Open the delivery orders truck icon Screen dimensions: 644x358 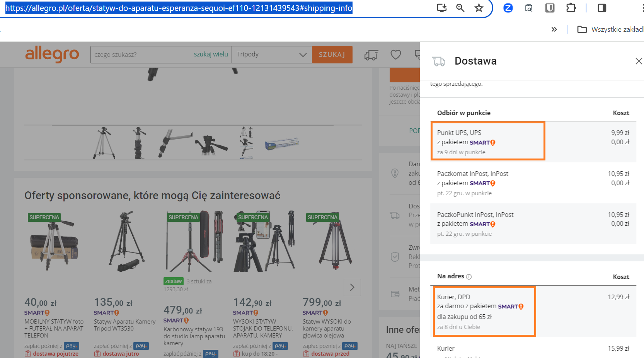point(371,55)
